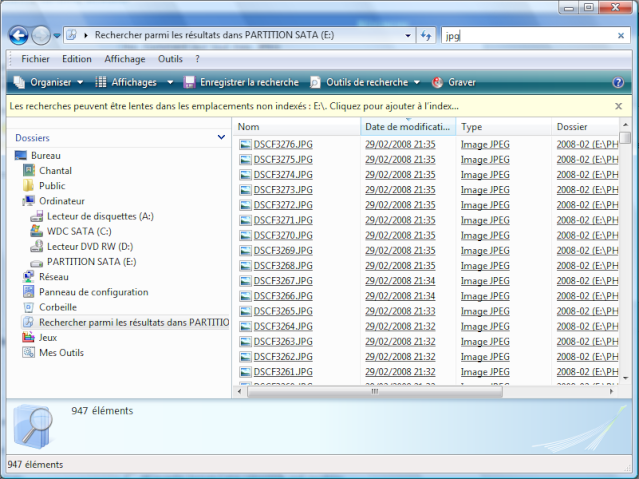
Task: Click the blue help question mark icon
Action: click(x=618, y=82)
